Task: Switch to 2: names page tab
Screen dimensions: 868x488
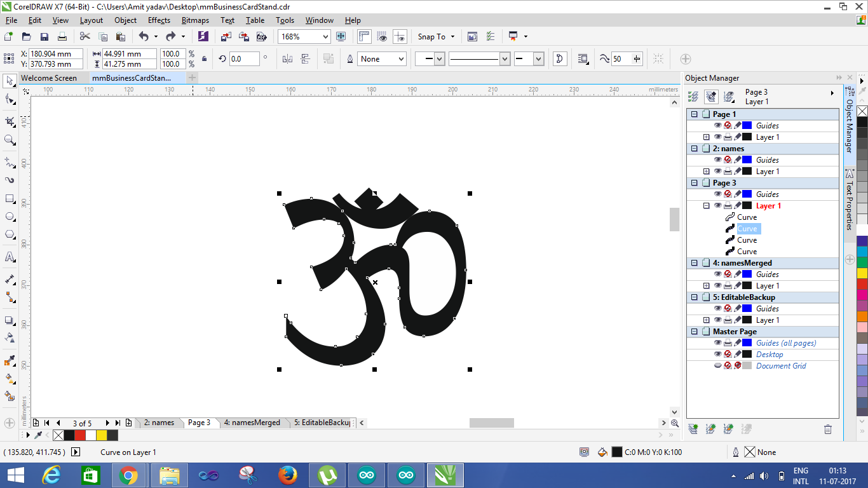Action: coord(158,423)
